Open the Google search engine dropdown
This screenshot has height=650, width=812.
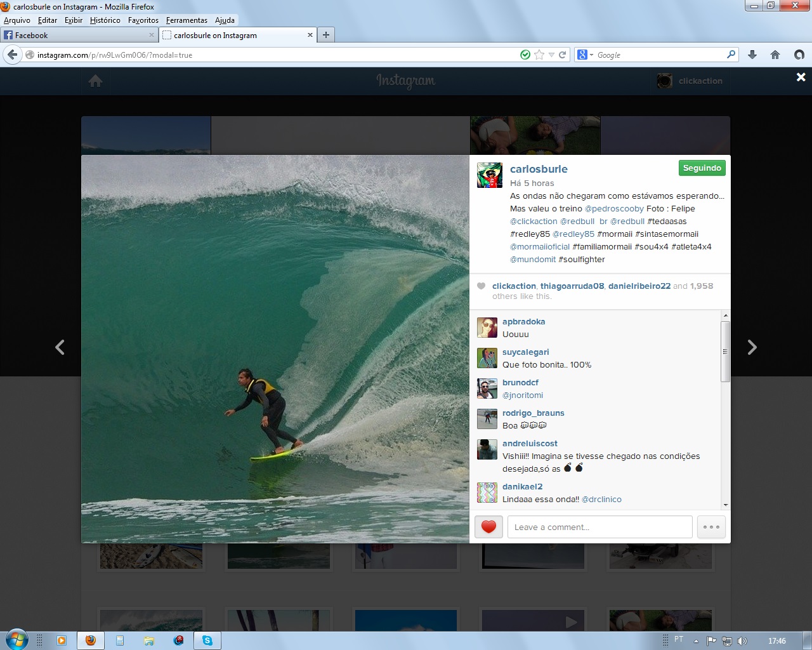(x=586, y=55)
